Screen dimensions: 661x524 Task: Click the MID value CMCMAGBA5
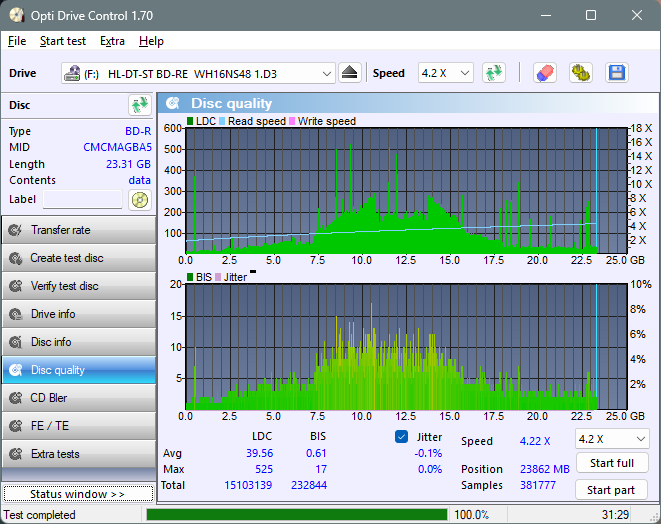[117, 147]
